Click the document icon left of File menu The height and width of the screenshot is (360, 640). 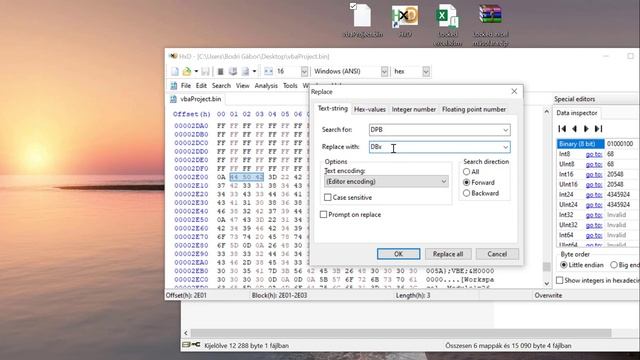[x=173, y=86]
